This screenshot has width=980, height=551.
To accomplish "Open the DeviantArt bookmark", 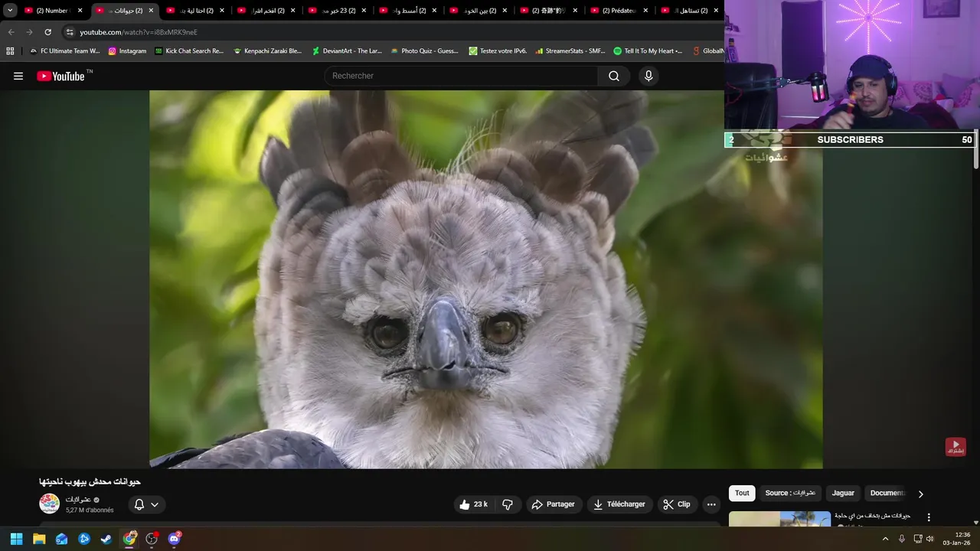I will (x=346, y=51).
